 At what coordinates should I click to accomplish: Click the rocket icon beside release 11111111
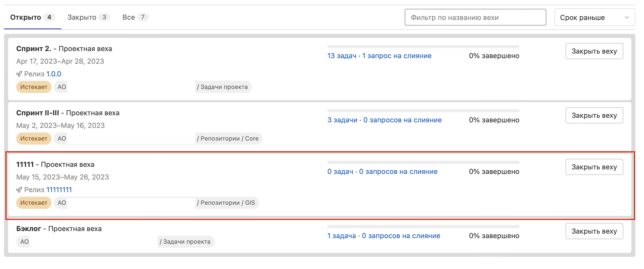(19, 190)
